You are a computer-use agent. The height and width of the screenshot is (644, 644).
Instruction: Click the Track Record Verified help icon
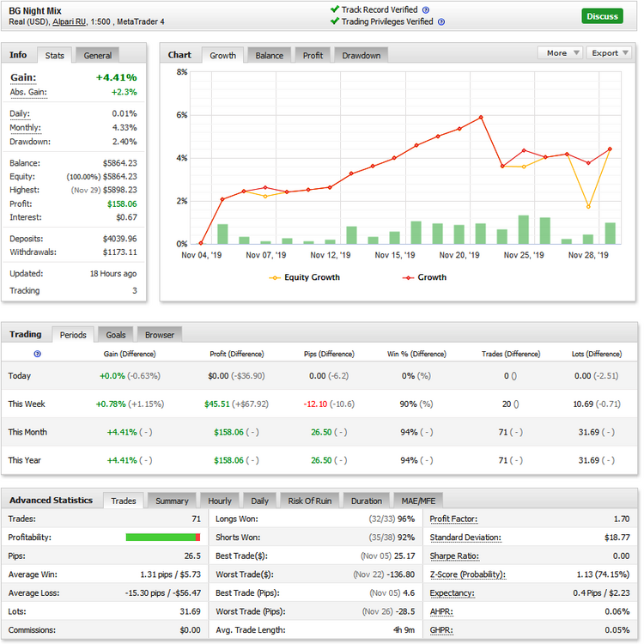[426, 10]
